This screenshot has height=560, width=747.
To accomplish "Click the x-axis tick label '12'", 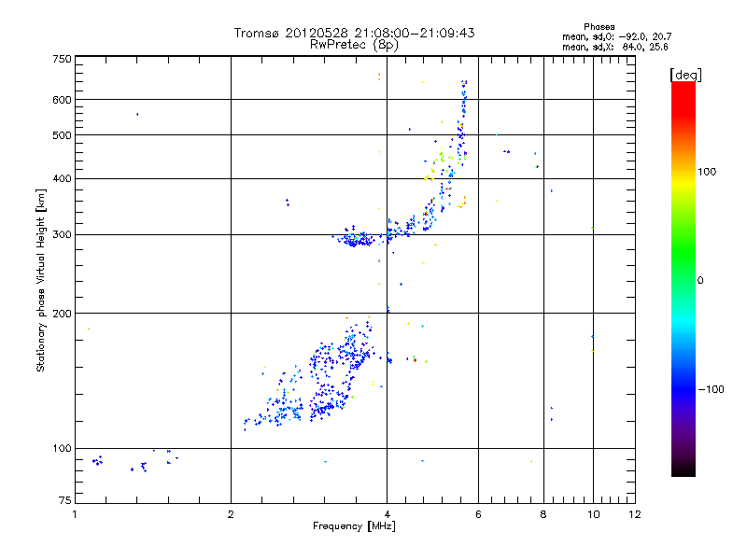I will pyautogui.click(x=635, y=514).
